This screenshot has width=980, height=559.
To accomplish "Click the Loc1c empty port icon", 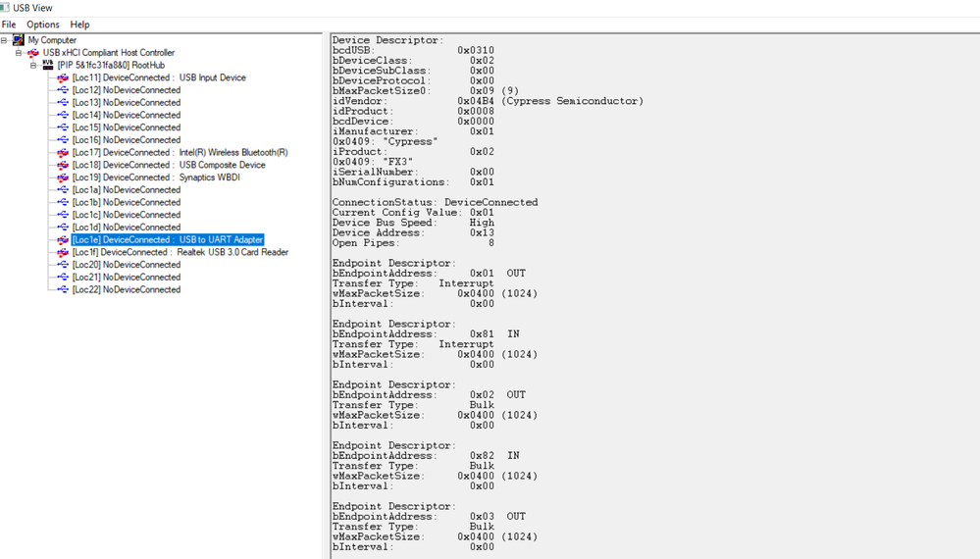I will (63, 215).
